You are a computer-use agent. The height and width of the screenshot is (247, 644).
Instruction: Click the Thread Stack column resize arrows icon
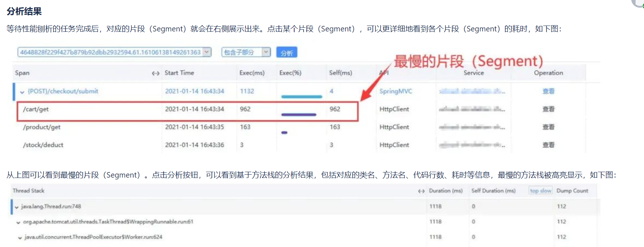[x=422, y=191]
